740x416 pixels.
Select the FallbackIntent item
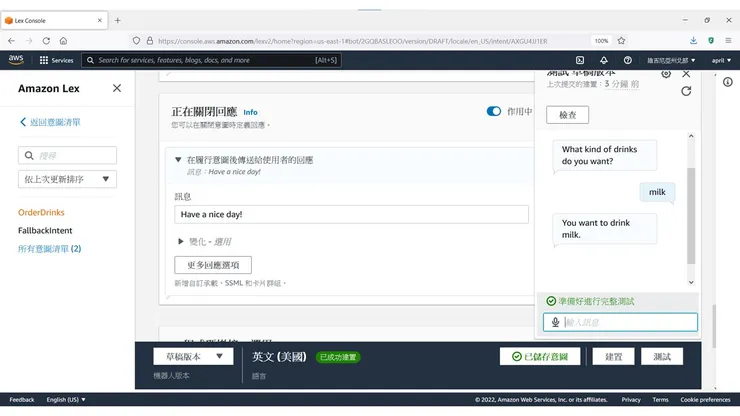[x=45, y=230]
